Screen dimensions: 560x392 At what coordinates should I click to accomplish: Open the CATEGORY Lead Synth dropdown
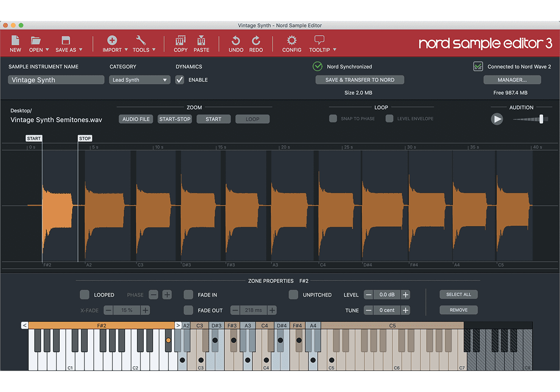(140, 80)
